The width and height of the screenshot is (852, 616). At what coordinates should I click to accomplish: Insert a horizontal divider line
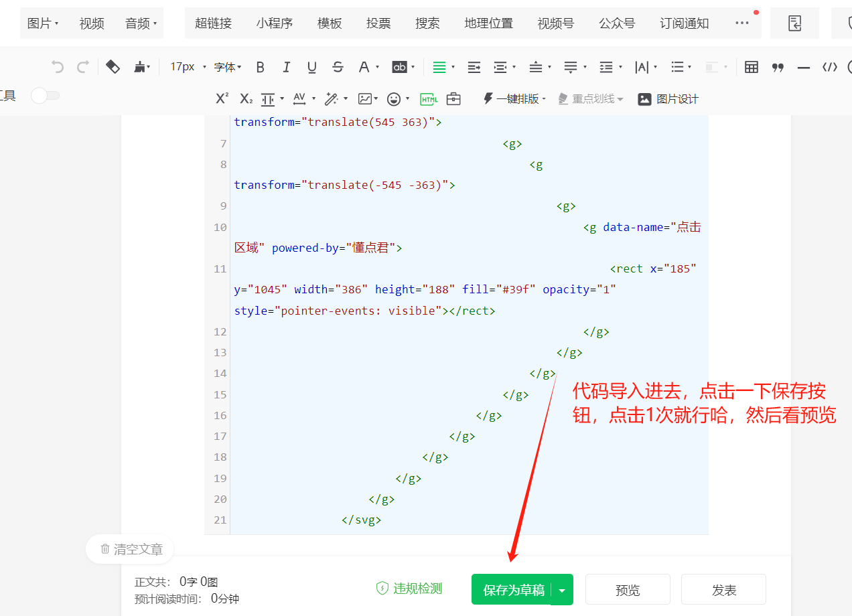pyautogui.click(x=804, y=67)
